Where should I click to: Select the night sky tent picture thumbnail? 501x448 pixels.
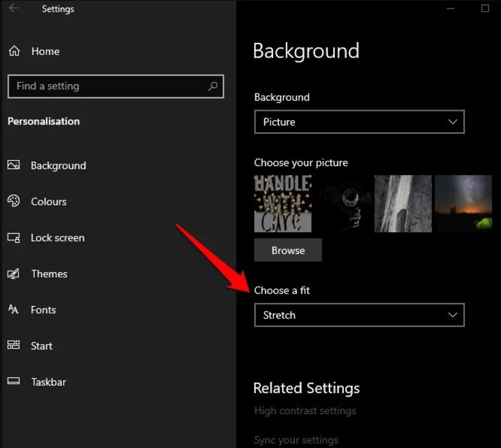(x=463, y=203)
